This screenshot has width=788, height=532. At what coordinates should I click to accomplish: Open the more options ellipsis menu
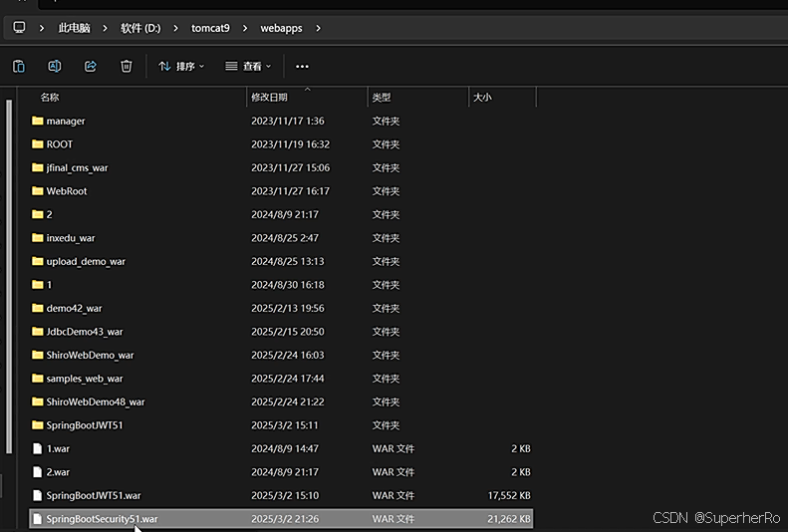302,67
